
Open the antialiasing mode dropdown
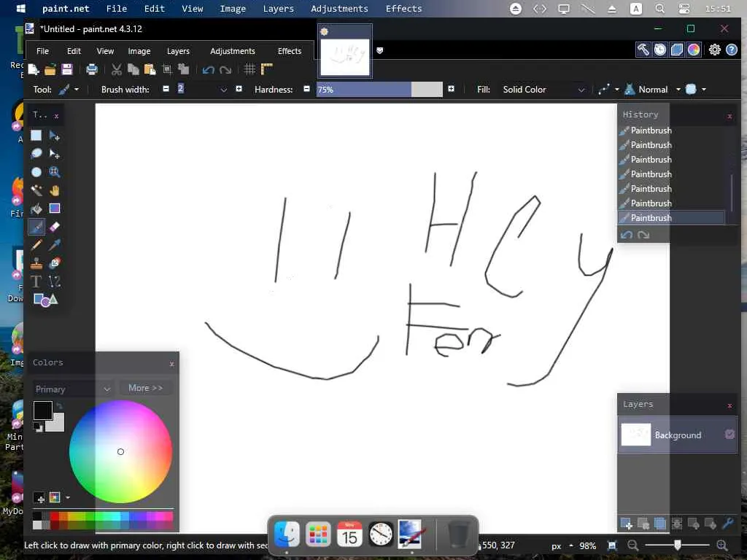(617, 89)
